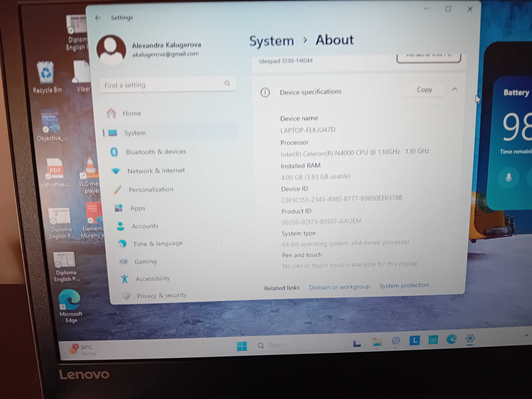Screen dimensions: 532x399
Task: Click the Home house icon
Action: (x=111, y=113)
